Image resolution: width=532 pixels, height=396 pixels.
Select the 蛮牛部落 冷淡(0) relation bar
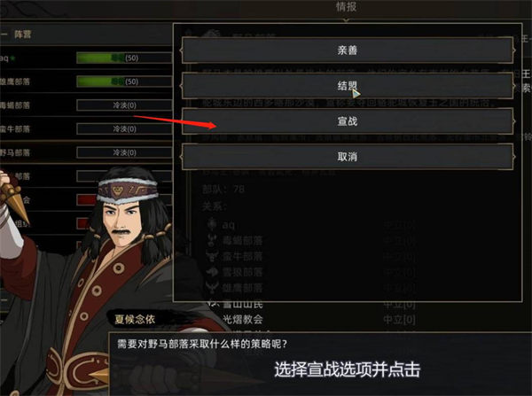[x=124, y=128]
